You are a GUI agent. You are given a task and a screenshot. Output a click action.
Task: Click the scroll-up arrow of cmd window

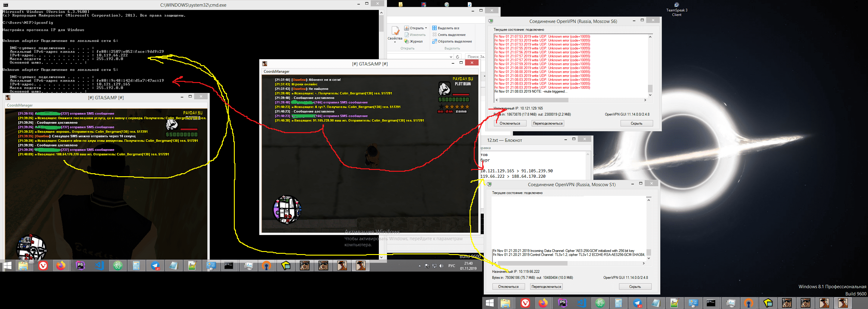[382, 12]
